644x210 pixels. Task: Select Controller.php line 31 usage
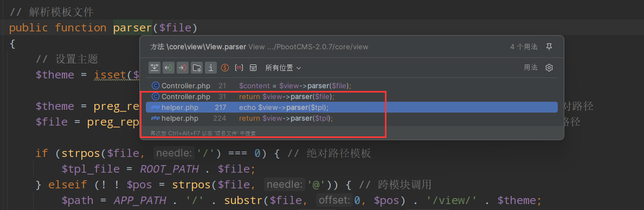[x=352, y=97]
